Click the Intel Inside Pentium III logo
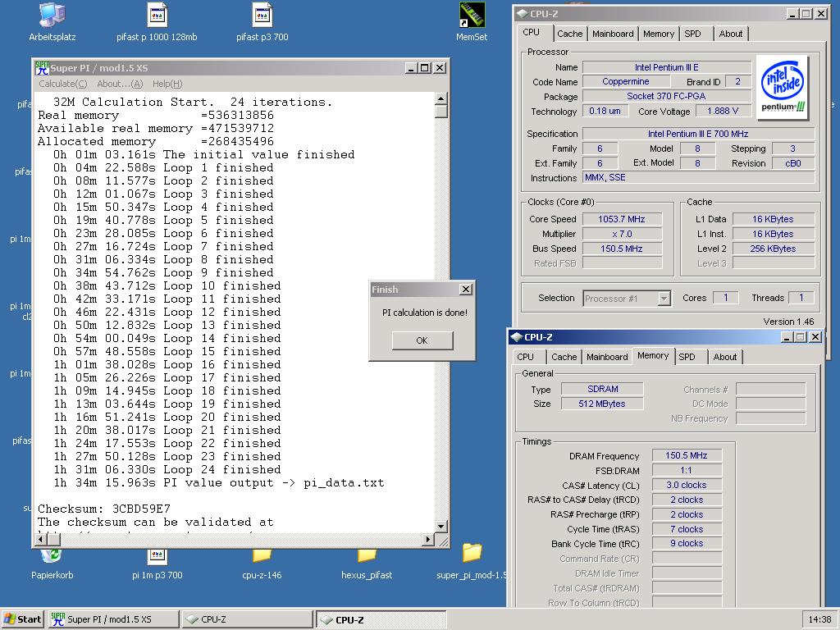The width and height of the screenshot is (840, 630). coord(783,85)
